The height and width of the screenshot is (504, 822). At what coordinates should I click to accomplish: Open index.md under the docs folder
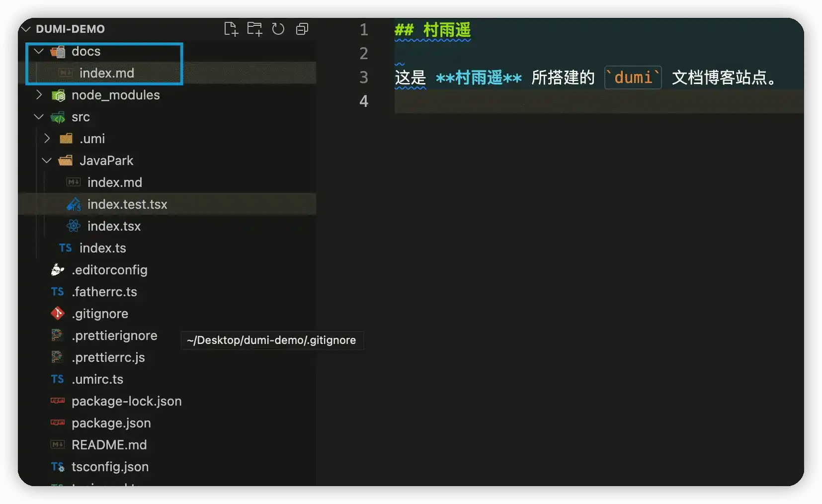106,73
